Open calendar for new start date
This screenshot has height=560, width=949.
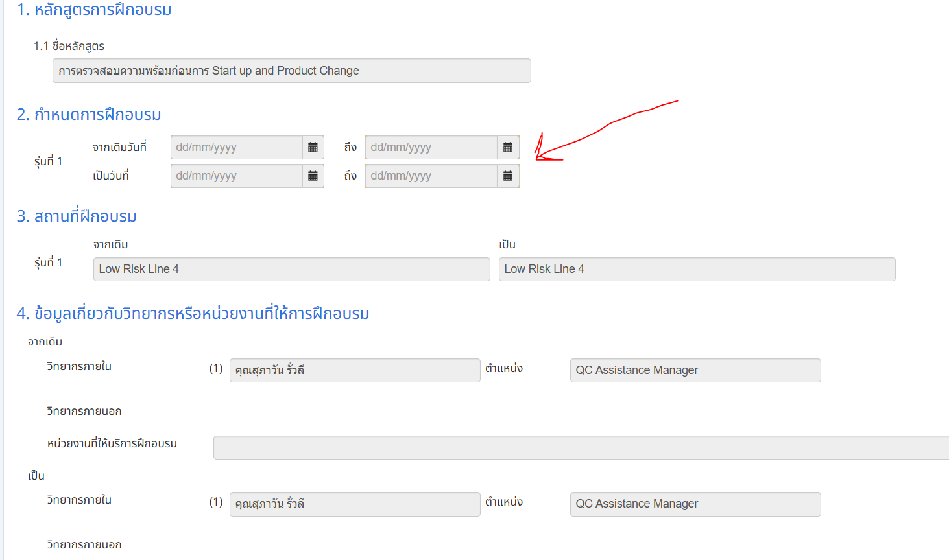tap(313, 176)
